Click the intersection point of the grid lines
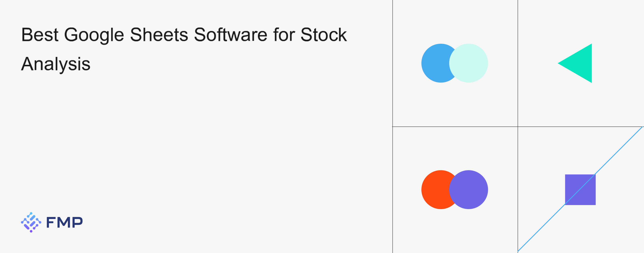644x253 pixels. (x=518, y=127)
